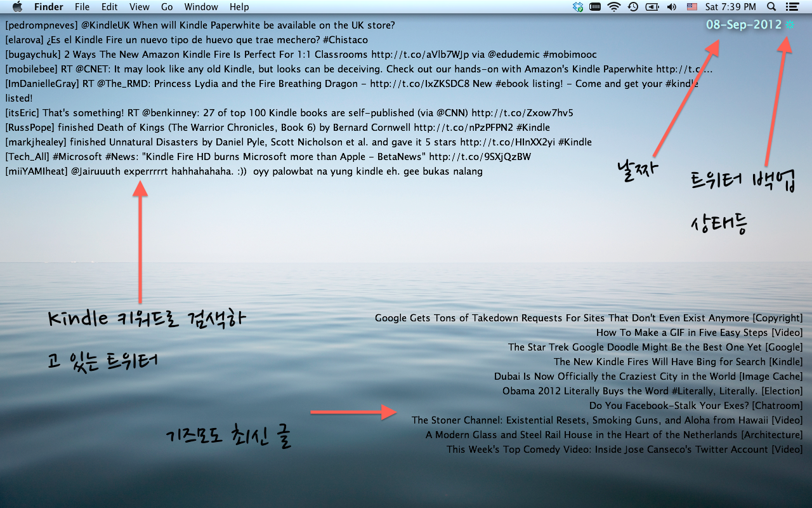Open the Time Machine menu bar icon
Screen dimensions: 812x508
tap(632, 7)
